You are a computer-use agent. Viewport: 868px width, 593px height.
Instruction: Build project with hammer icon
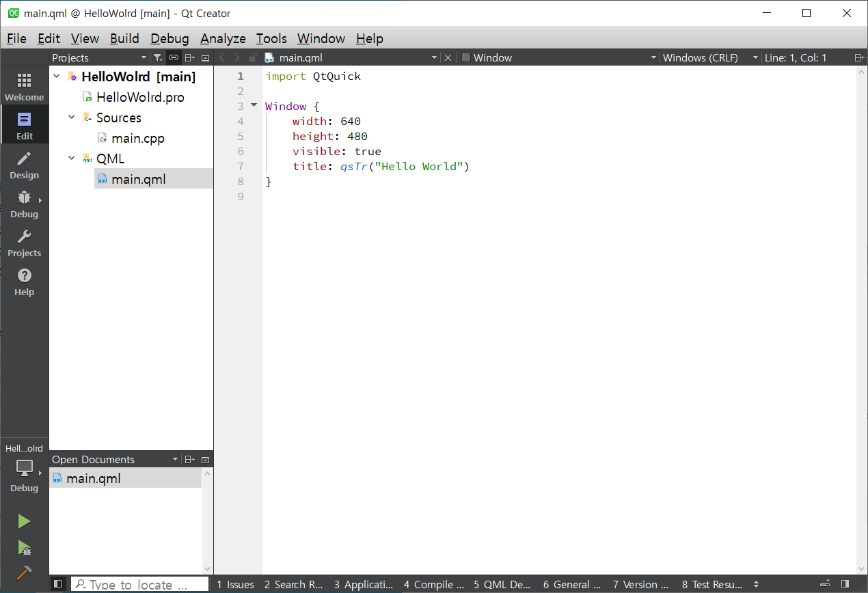tap(25, 573)
